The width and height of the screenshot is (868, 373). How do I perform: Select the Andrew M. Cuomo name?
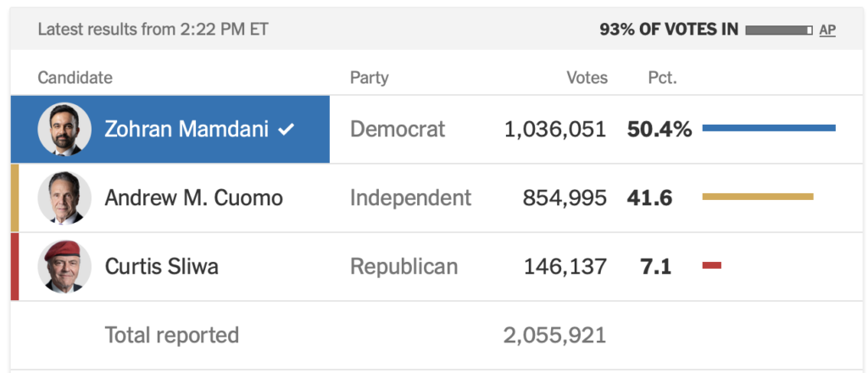point(193,198)
